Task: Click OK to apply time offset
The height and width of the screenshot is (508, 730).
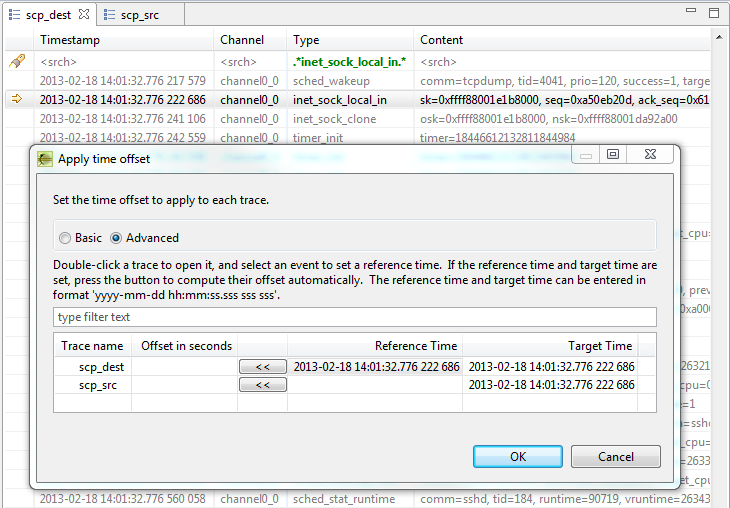Action: 517,456
